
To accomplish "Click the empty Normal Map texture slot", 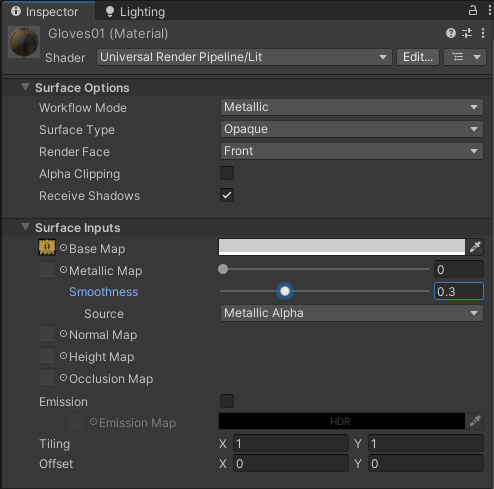I will click(47, 333).
